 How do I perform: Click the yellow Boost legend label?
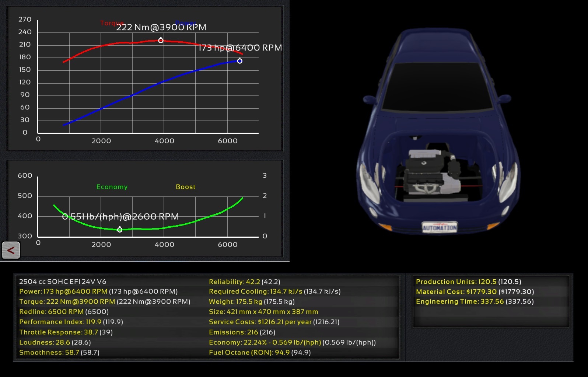(x=185, y=187)
